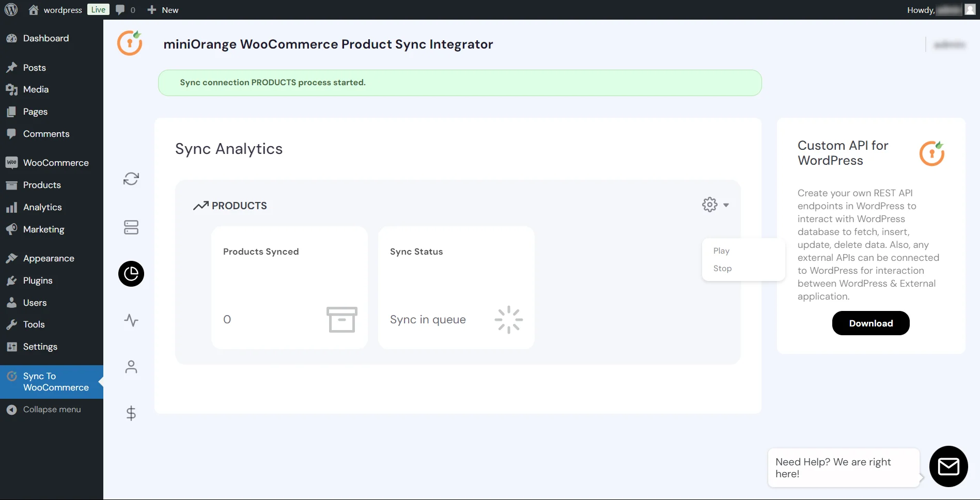This screenshot has height=500, width=980.
Task: Click the Live status badge
Action: coord(98,10)
